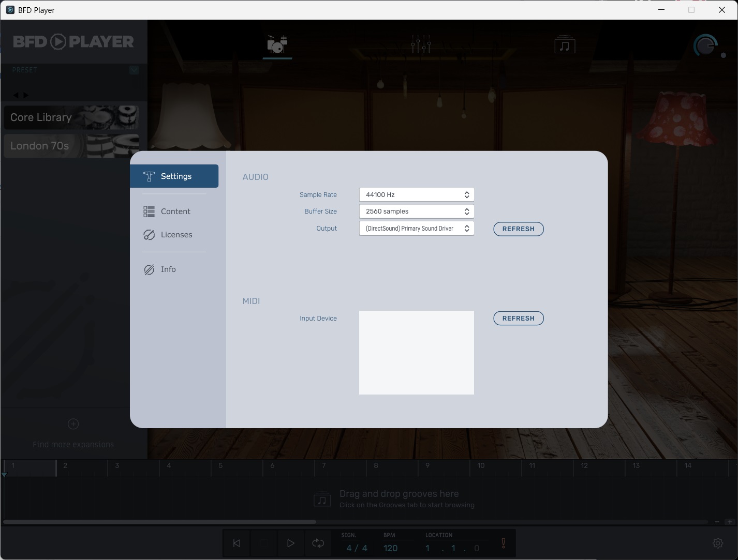738x560 pixels.
Task: Click the gear settings icon
Action: coord(718,543)
